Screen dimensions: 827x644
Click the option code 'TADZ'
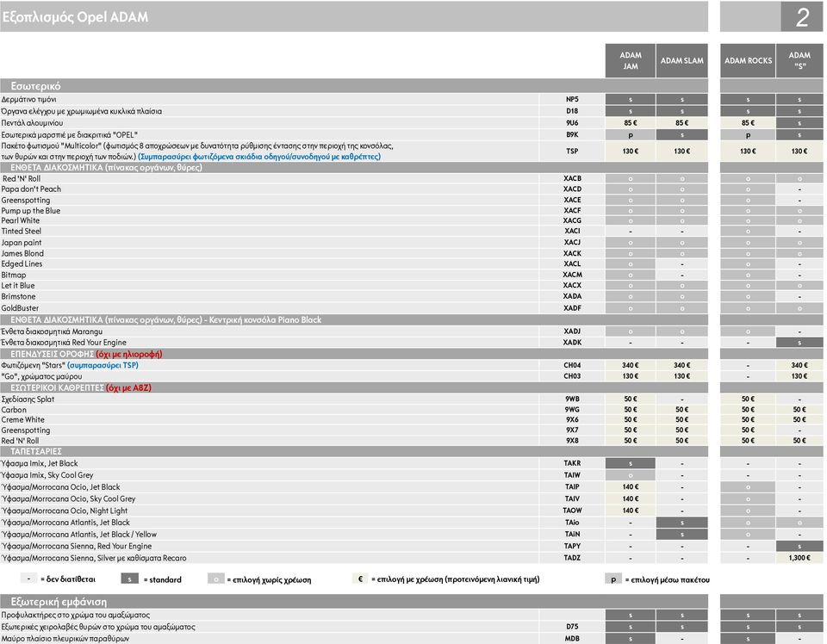click(x=572, y=558)
